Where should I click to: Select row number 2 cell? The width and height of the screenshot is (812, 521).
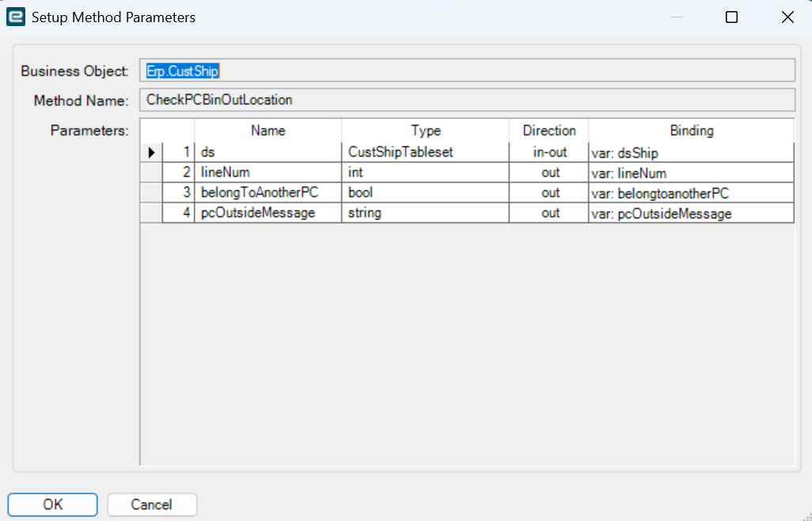(179, 173)
